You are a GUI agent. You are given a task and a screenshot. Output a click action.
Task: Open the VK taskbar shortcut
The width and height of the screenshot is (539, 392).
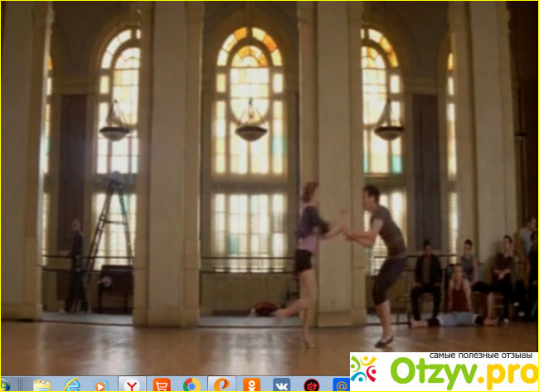pos(281,385)
